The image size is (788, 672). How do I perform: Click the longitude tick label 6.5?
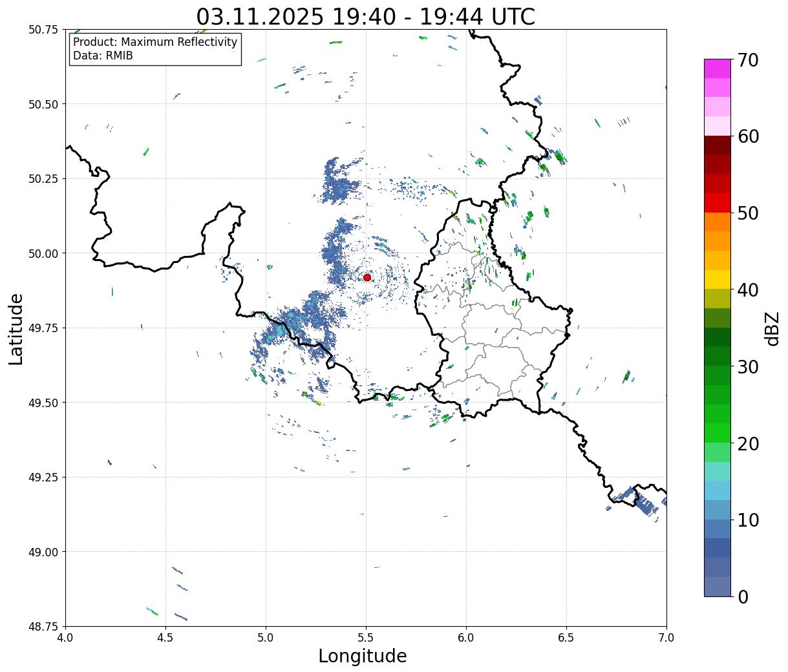tap(566, 638)
